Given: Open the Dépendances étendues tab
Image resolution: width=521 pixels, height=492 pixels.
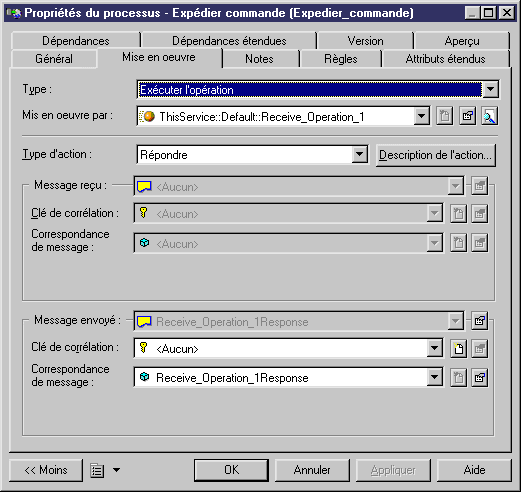Looking at the screenshot, I should point(229,41).
